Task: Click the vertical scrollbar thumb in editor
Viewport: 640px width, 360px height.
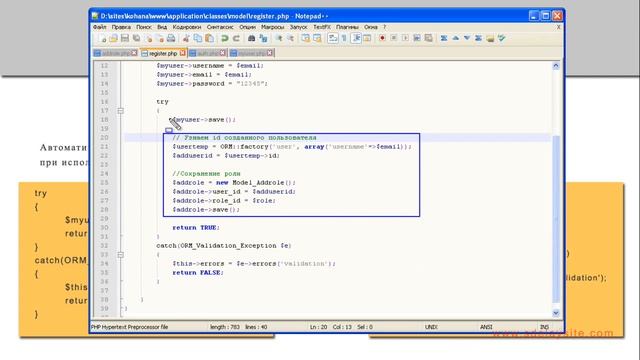Action: pyautogui.click(x=556, y=219)
